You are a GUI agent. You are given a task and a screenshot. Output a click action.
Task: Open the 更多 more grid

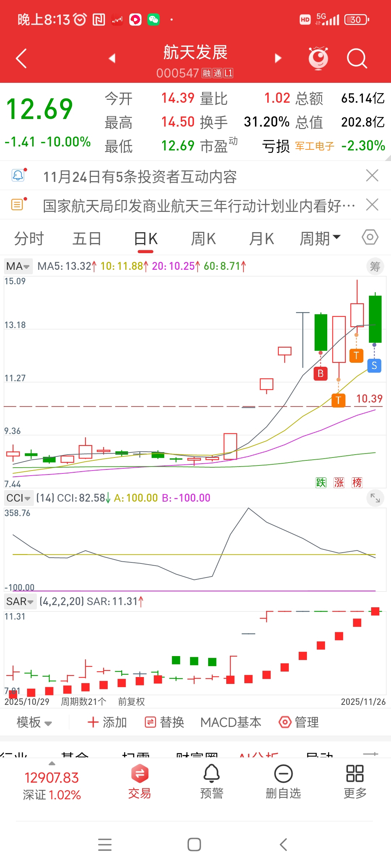coord(355,782)
